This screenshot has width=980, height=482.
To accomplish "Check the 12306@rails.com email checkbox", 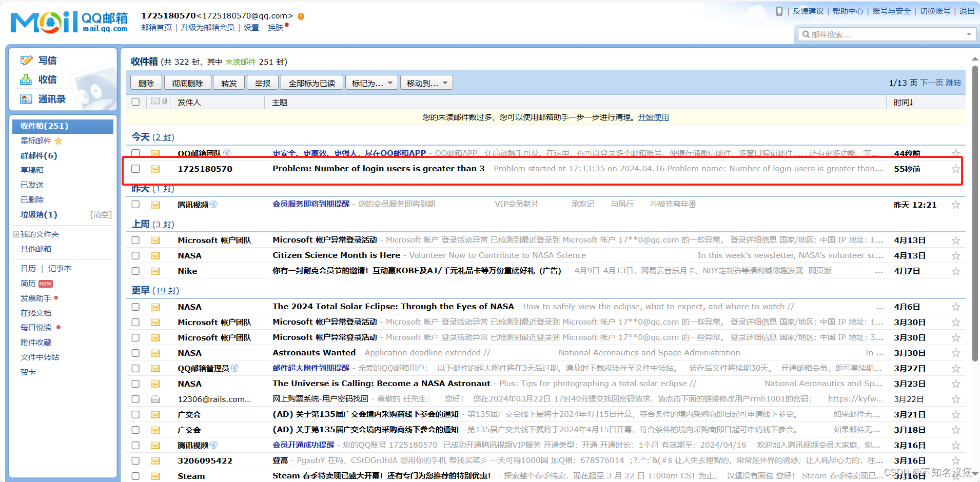I will (x=135, y=399).
